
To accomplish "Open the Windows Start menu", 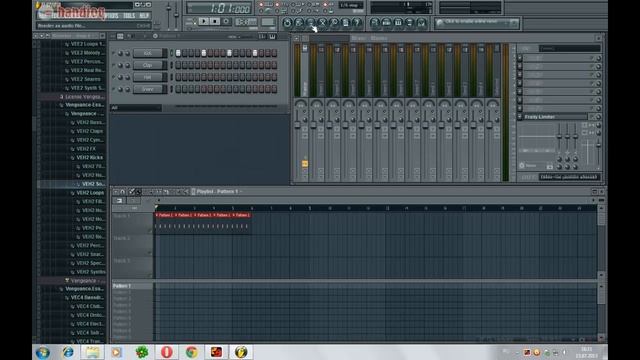I will tap(43, 352).
